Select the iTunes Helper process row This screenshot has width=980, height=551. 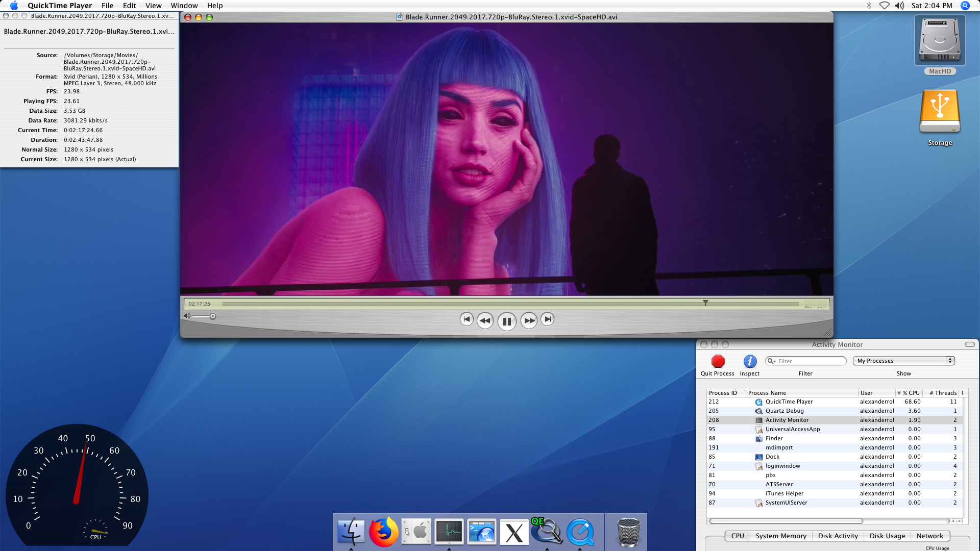[x=835, y=494]
